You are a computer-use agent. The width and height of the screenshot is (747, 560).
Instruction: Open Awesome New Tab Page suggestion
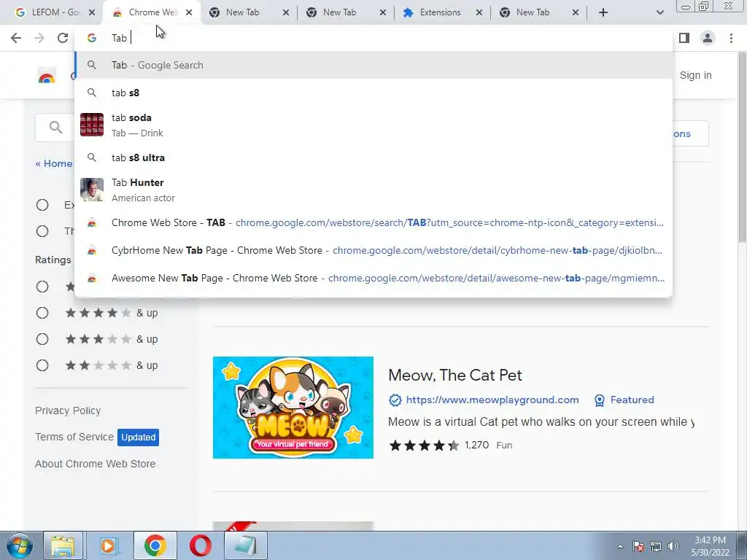coord(373,278)
